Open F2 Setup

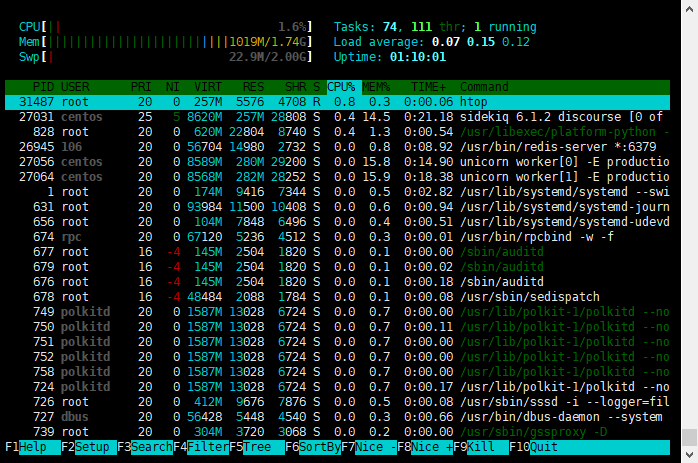89,447
